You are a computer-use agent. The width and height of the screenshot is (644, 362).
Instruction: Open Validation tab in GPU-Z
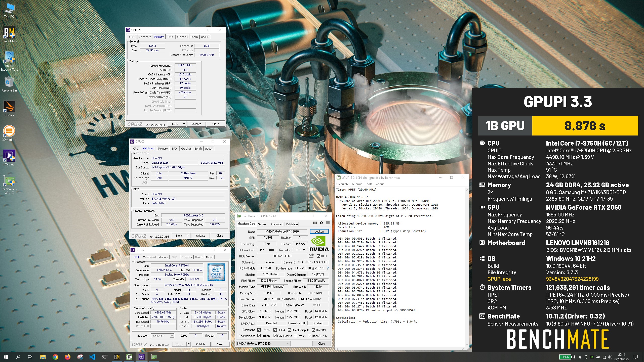(292, 224)
